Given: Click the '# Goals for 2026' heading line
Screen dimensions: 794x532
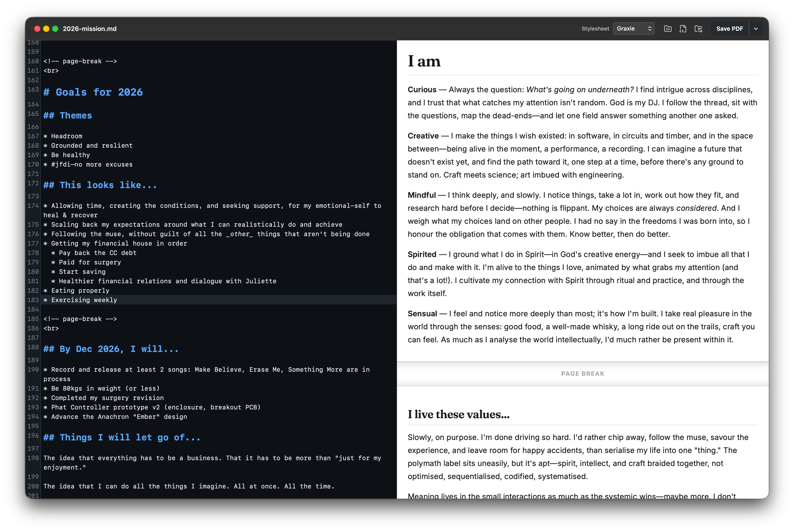Looking at the screenshot, I should click(x=93, y=92).
